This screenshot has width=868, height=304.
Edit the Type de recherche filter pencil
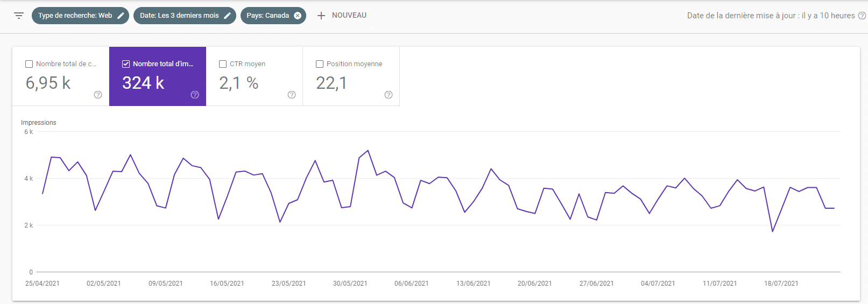[121, 16]
